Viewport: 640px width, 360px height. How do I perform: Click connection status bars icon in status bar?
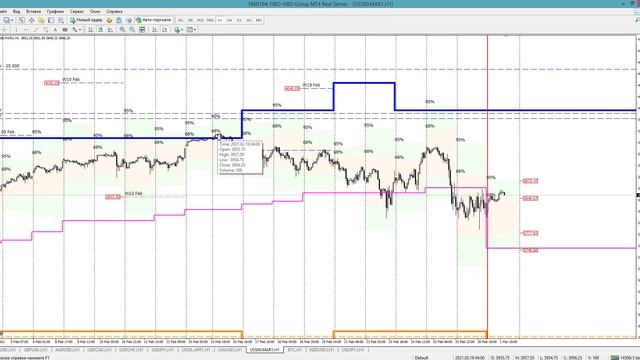615,358
